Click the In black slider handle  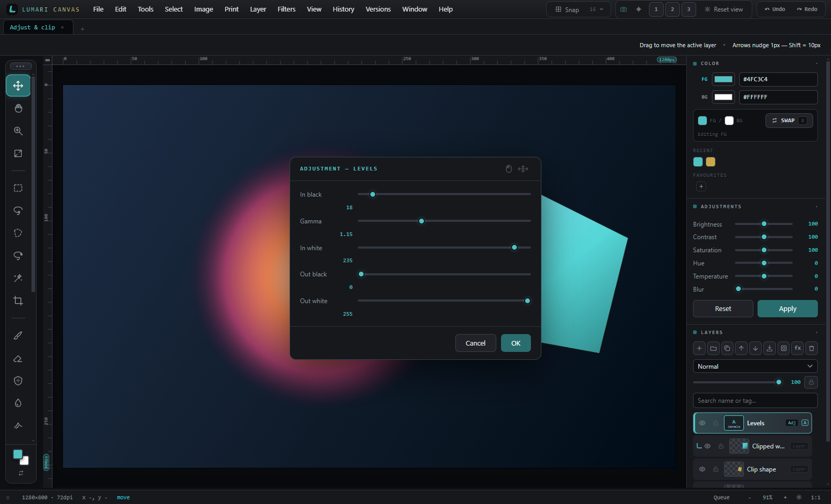372,194
